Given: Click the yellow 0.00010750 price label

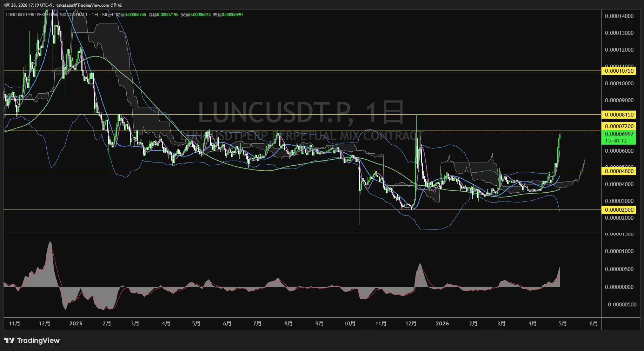Looking at the screenshot, I should (x=619, y=71).
